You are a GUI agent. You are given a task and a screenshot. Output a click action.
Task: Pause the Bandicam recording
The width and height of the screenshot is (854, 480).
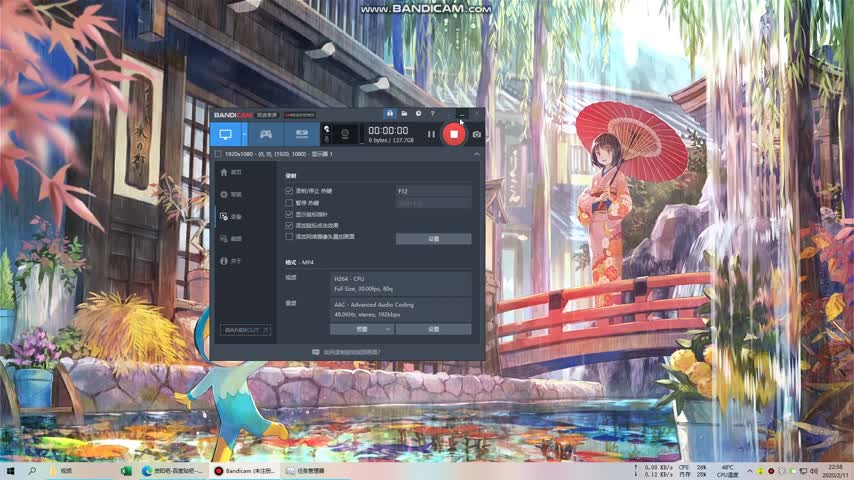pos(431,134)
